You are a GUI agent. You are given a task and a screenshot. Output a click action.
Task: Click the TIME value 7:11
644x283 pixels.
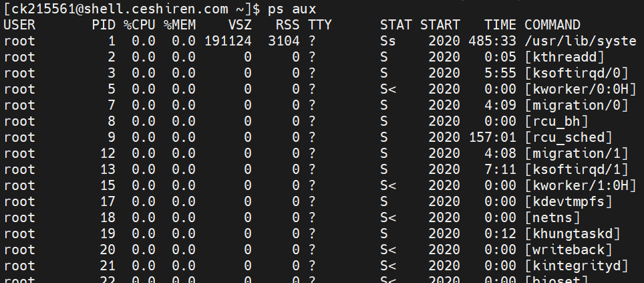(x=500, y=169)
